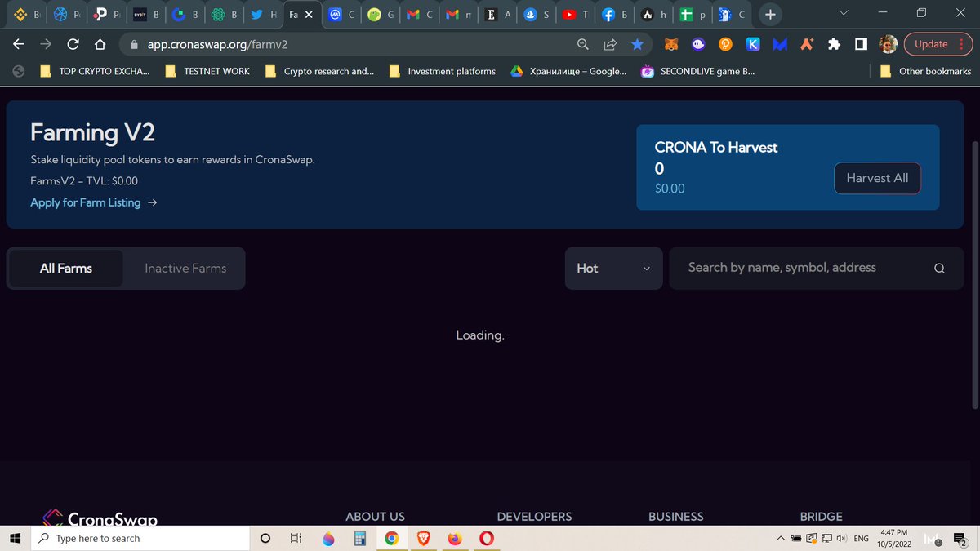Focus the search by name, symbol, address field

coord(817,268)
